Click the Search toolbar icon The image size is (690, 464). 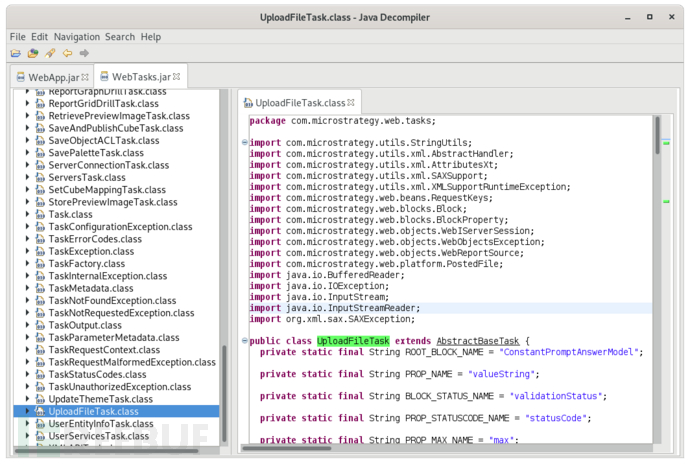50,53
